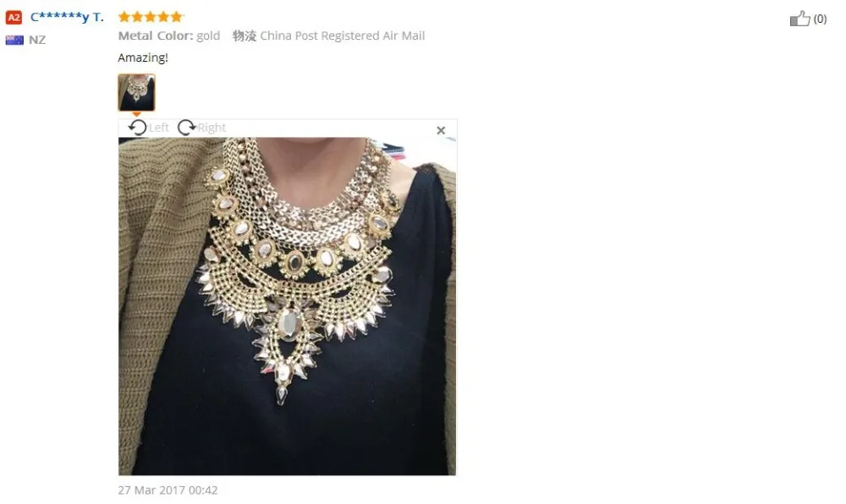This screenshot has height=504, width=846.
Task: Click "China Post Registered Air Mail" shipping text
Action: coord(343,36)
